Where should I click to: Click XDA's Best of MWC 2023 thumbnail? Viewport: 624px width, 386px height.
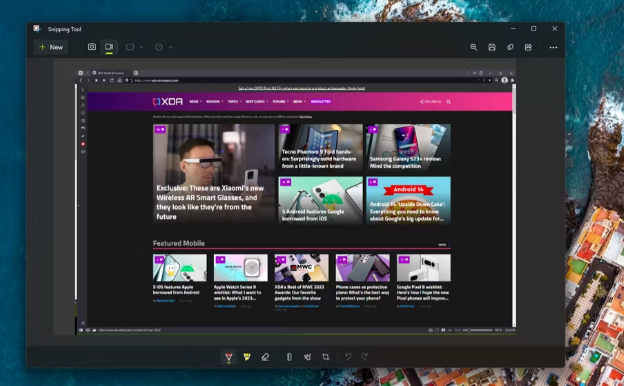[302, 268]
